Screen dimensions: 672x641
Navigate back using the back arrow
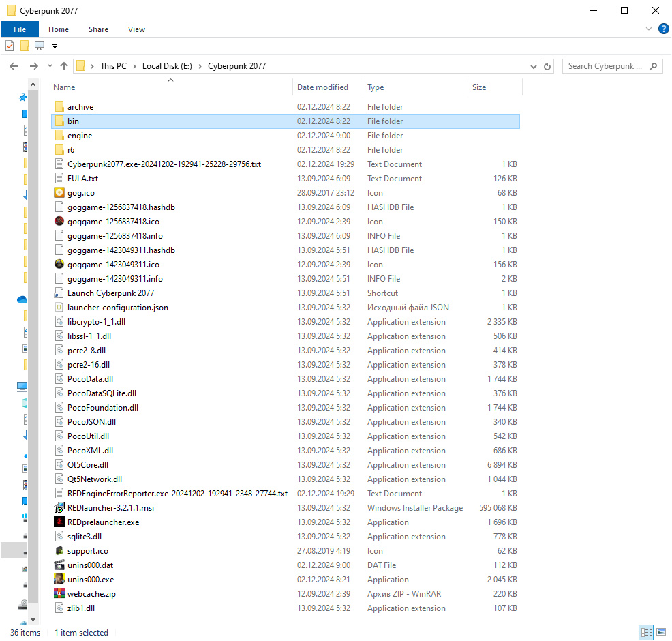14,66
